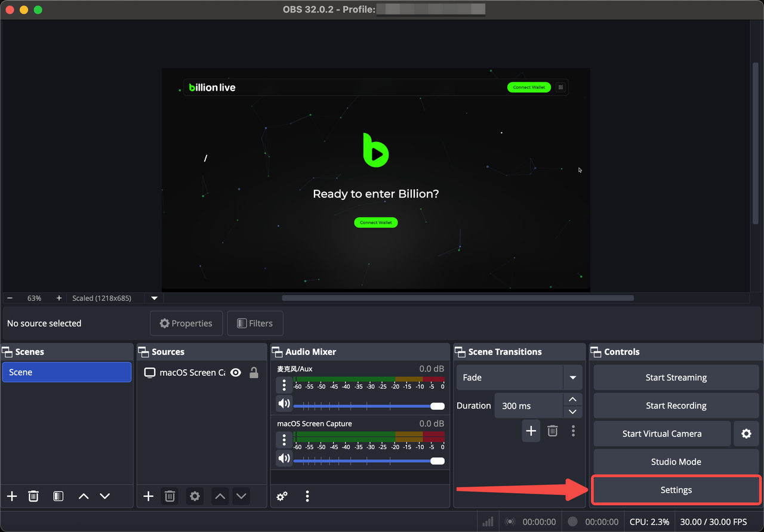Click 麦克风/Aux volume slider handle

pyautogui.click(x=438, y=406)
